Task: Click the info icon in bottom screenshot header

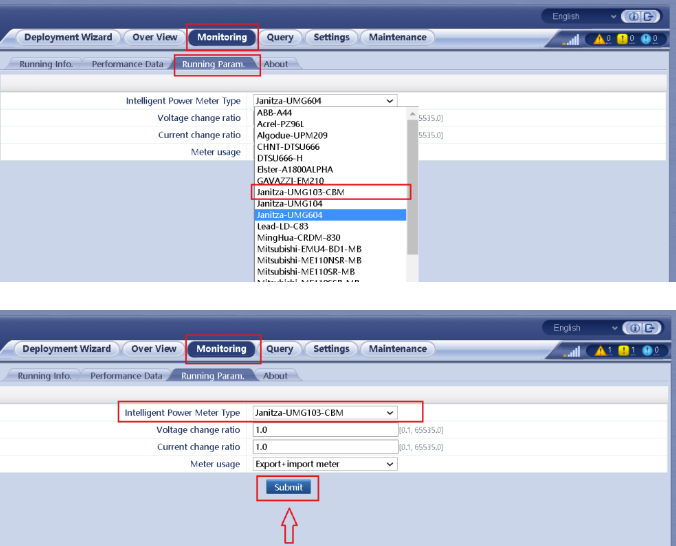Action: 635,328
